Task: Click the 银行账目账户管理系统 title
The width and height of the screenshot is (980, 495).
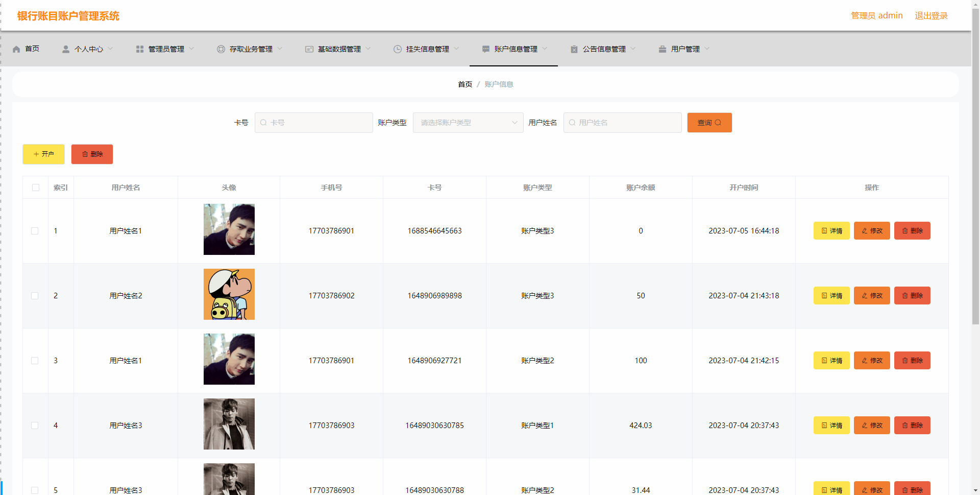Action: point(68,16)
